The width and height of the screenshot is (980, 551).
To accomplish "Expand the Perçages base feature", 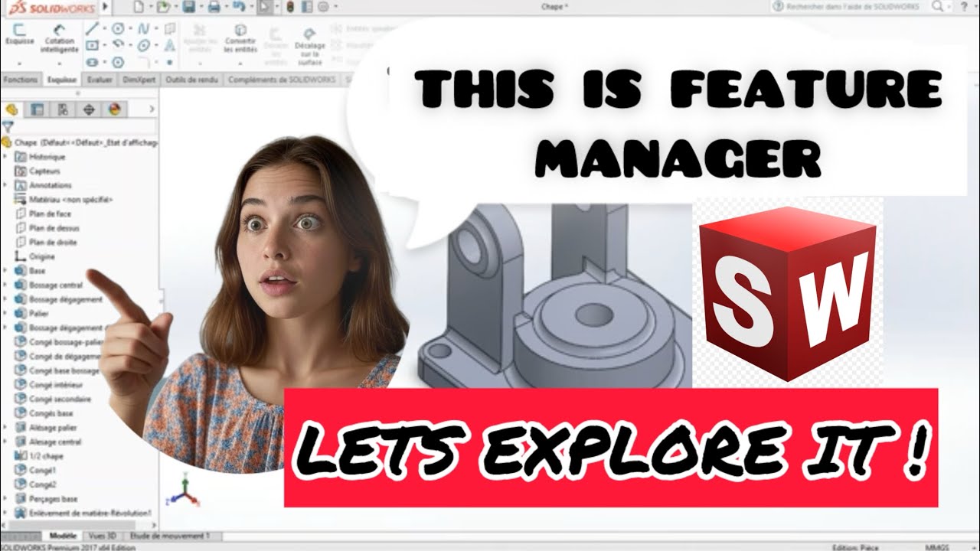I will (6, 498).
